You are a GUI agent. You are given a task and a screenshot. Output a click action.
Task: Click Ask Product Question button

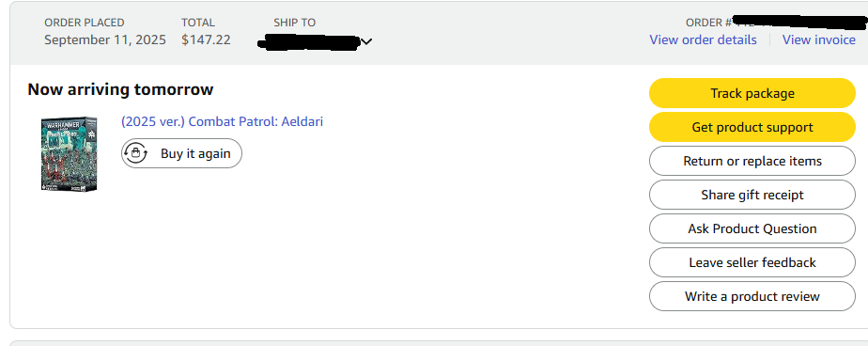pos(752,228)
